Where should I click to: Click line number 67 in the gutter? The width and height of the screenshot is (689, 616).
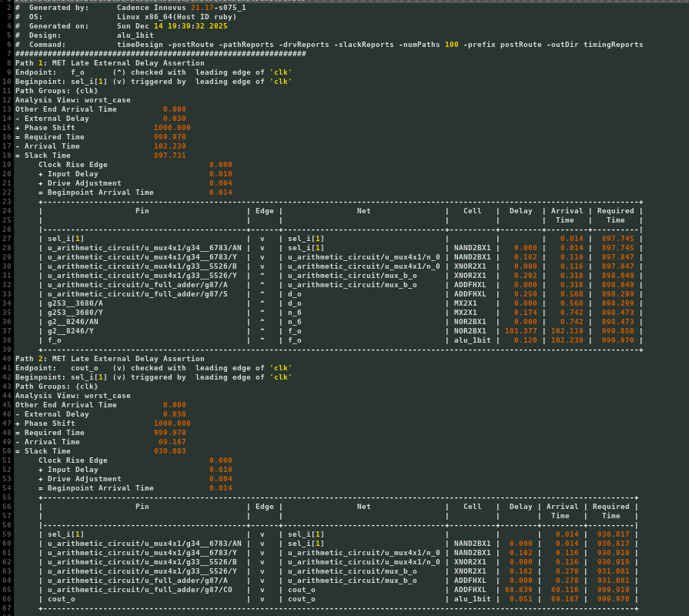click(7, 608)
